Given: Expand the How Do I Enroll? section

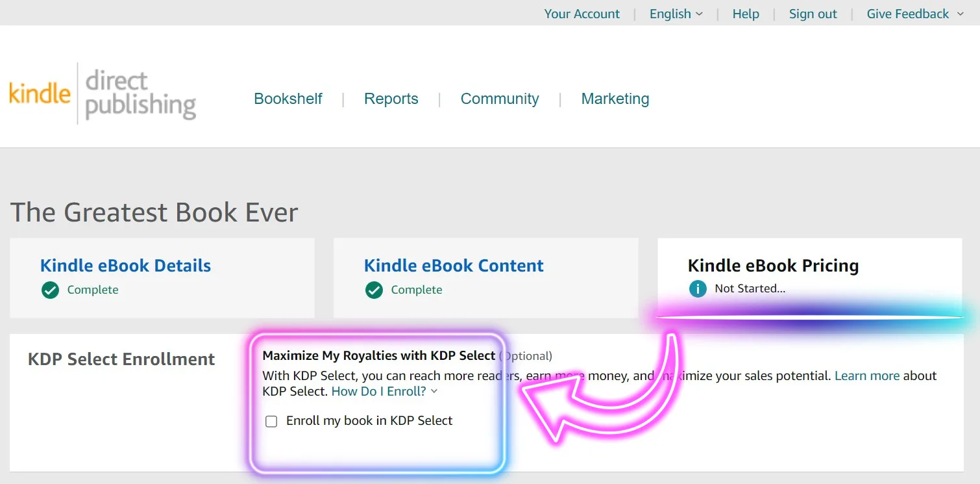Looking at the screenshot, I should tap(385, 391).
